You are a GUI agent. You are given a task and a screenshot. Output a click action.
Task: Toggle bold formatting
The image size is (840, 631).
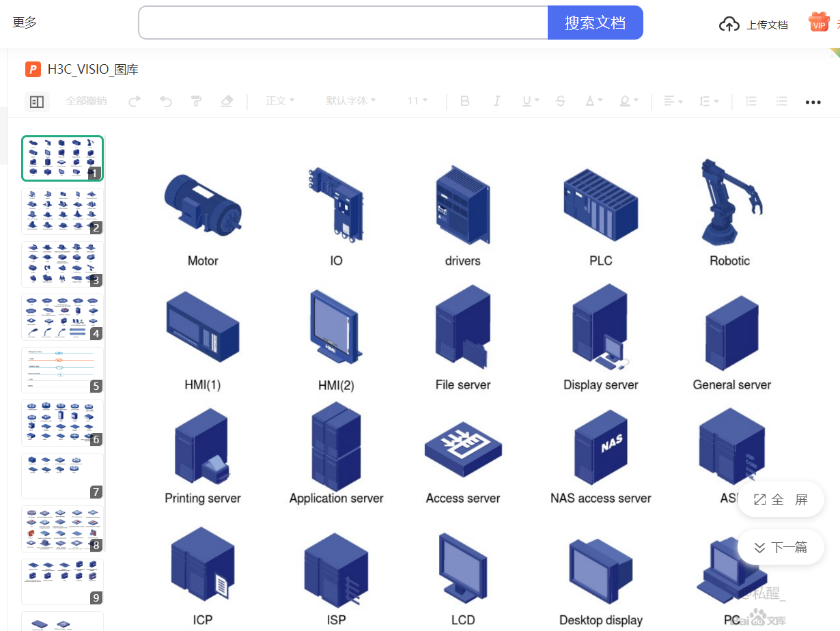pos(465,101)
